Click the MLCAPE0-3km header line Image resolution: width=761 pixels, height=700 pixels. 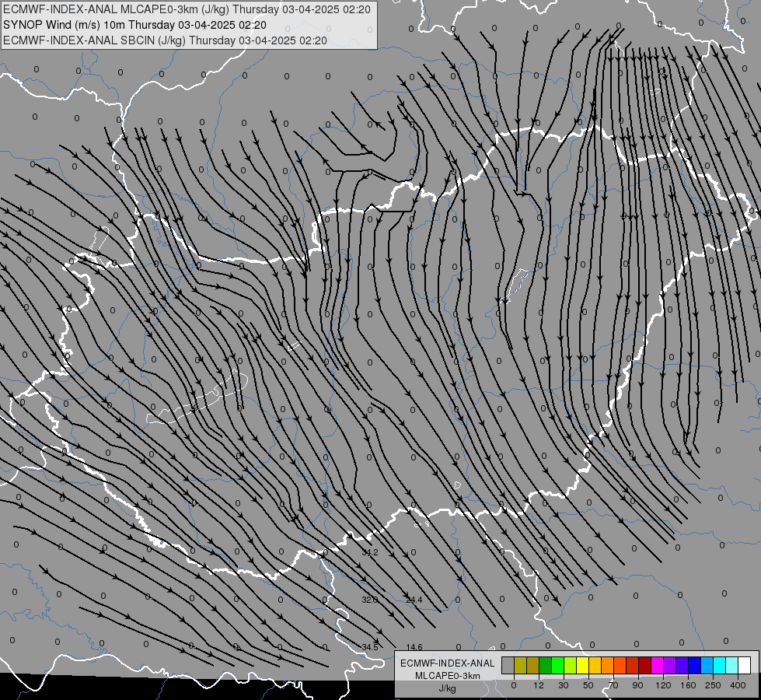pyautogui.click(x=187, y=9)
